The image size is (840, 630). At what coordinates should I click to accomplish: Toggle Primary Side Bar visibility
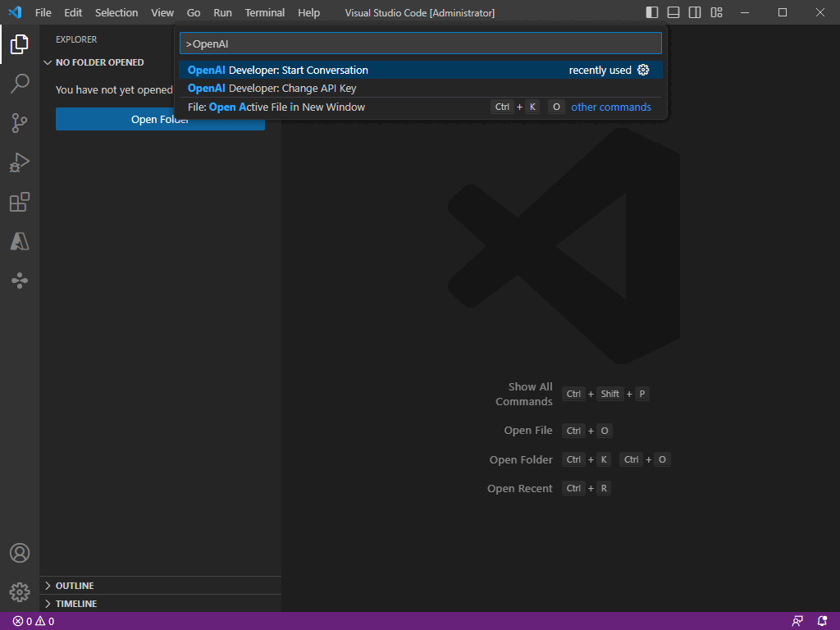pos(652,12)
